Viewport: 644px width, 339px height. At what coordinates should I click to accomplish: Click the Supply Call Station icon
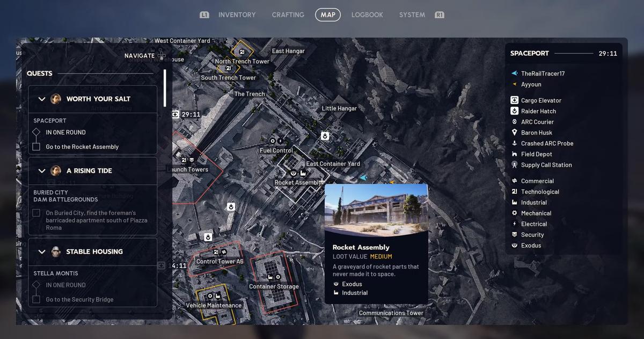[x=514, y=165]
